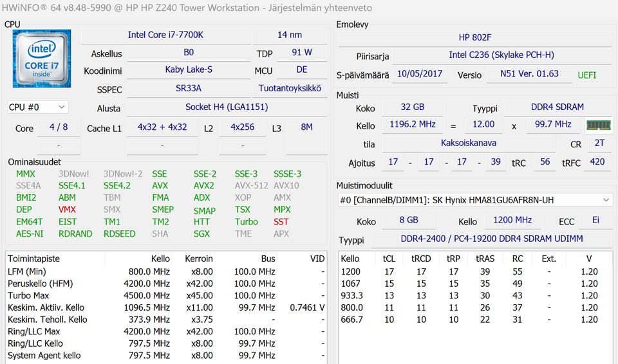
Task: Click the chipset Intel C236 (Skylake PCH-H)
Action: pyautogui.click(x=501, y=55)
